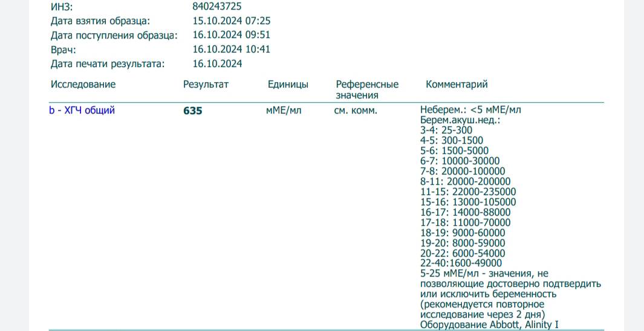Click the "Референсные значения" column header

coord(367,89)
